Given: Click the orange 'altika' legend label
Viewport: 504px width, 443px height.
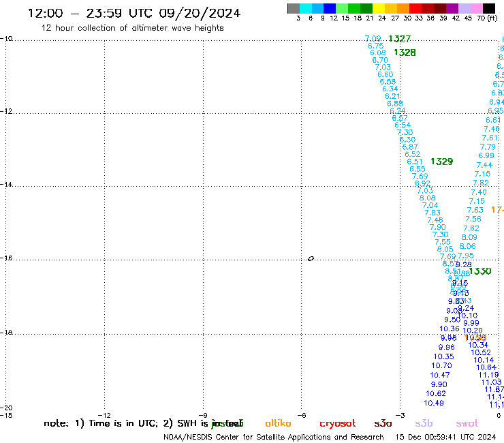Looking at the screenshot, I should [x=278, y=423].
